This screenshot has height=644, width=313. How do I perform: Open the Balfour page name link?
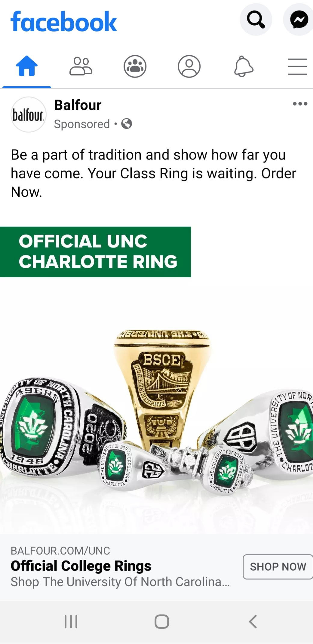78,105
